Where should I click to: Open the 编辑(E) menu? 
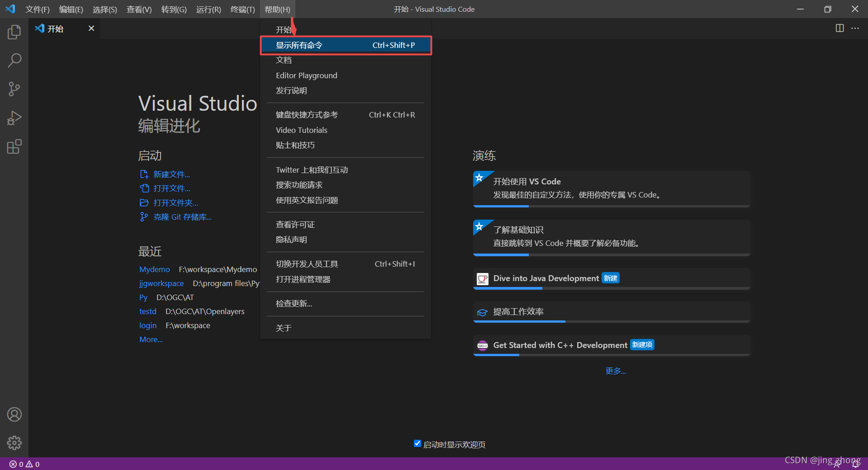coord(71,9)
